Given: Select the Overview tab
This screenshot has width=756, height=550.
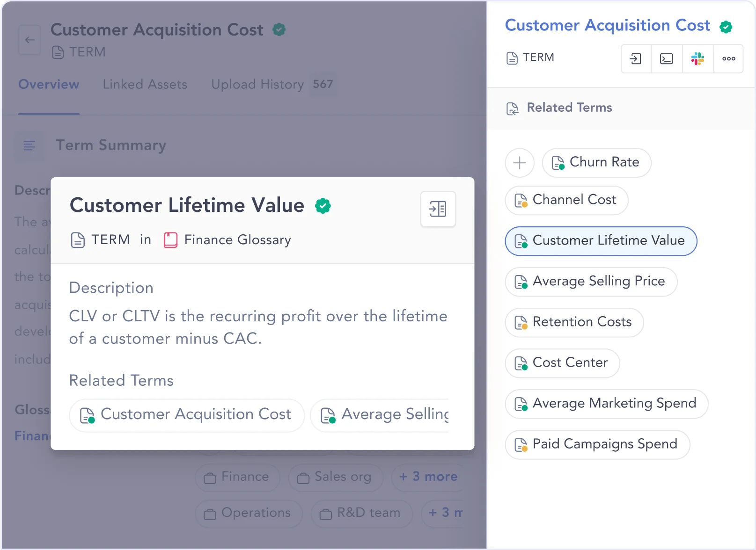Looking at the screenshot, I should click(49, 85).
